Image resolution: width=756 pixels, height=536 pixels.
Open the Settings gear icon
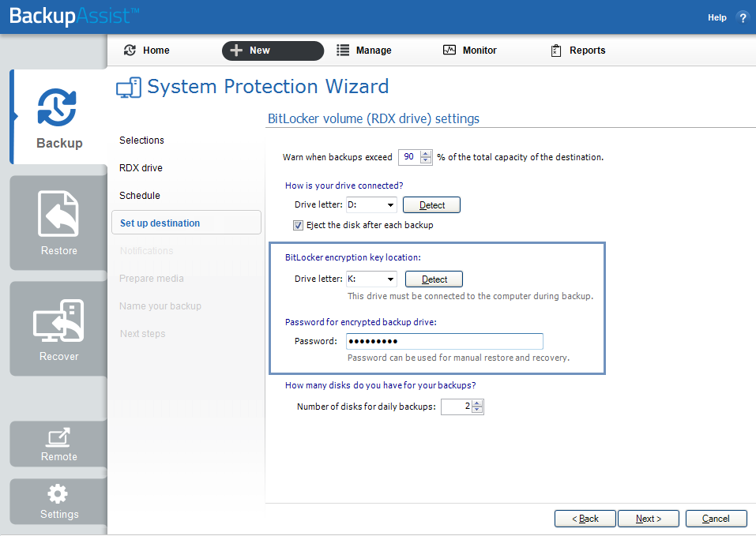coord(58,493)
